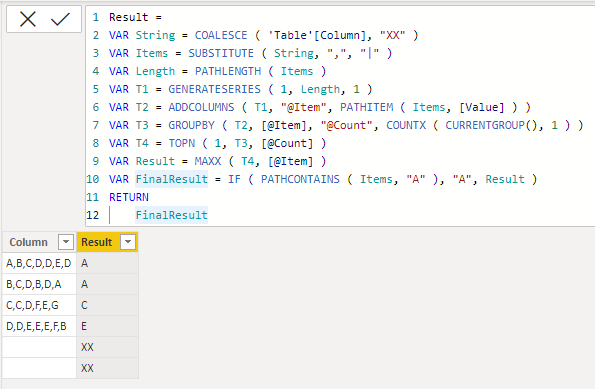Commit the formula with the checkmark icon
The width and height of the screenshot is (595, 389).
click(60, 19)
